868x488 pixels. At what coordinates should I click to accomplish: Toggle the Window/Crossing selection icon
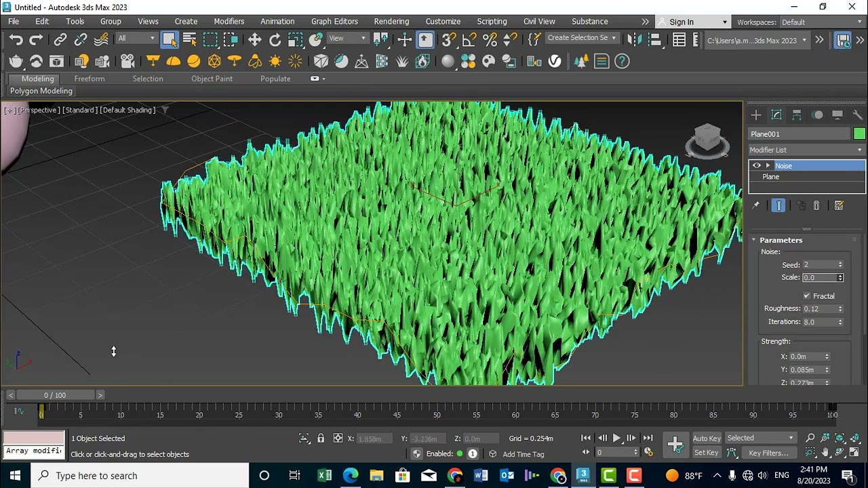coord(231,40)
